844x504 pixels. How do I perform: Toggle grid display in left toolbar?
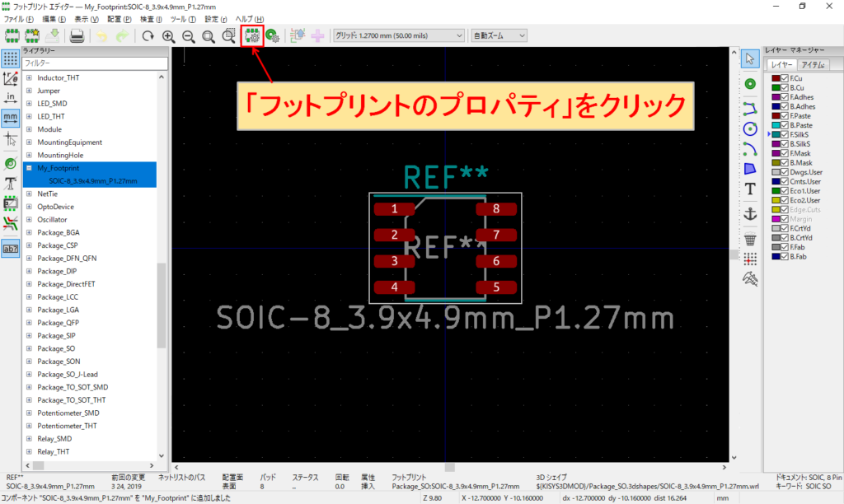(x=10, y=58)
